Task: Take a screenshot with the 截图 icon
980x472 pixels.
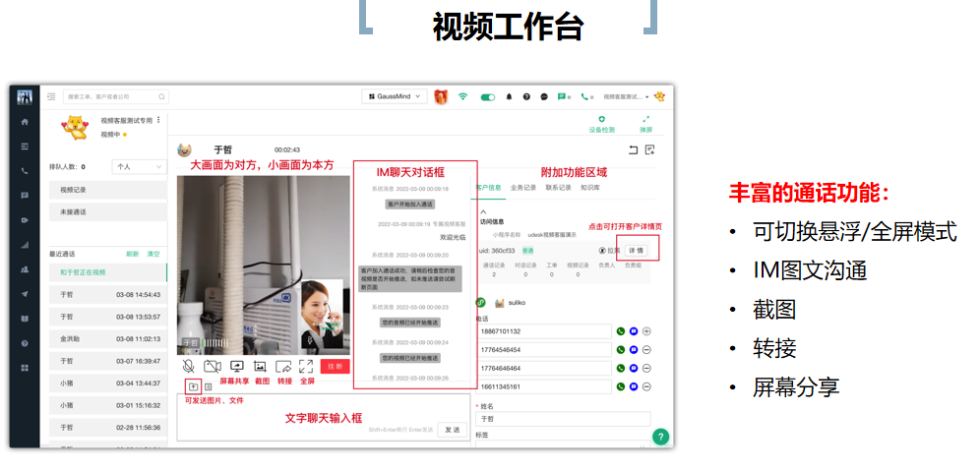Action: coord(261,366)
